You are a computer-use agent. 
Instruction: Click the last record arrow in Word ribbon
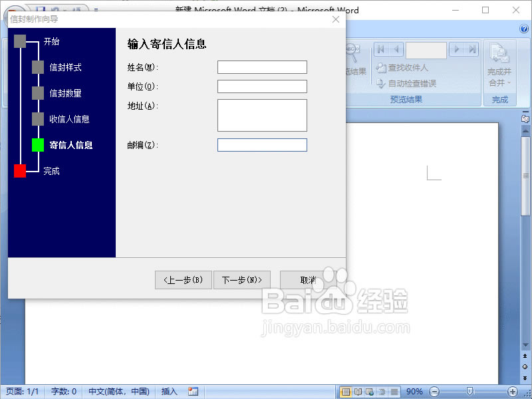pos(472,49)
